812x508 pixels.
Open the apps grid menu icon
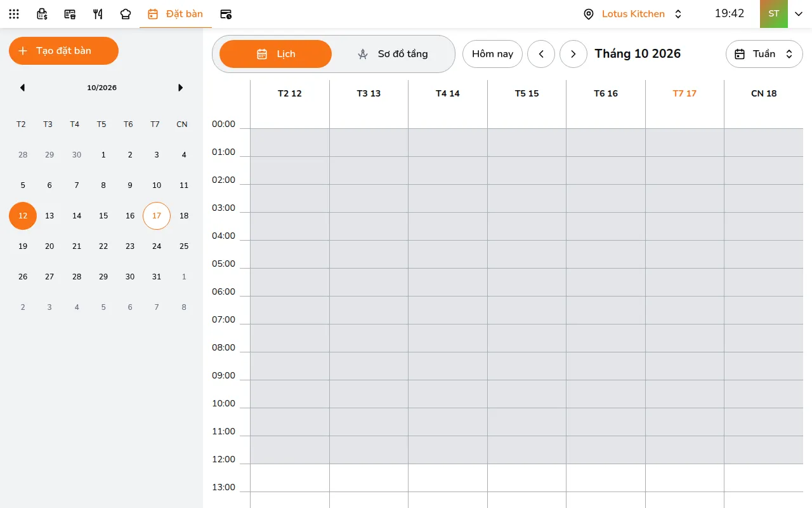coord(14,14)
